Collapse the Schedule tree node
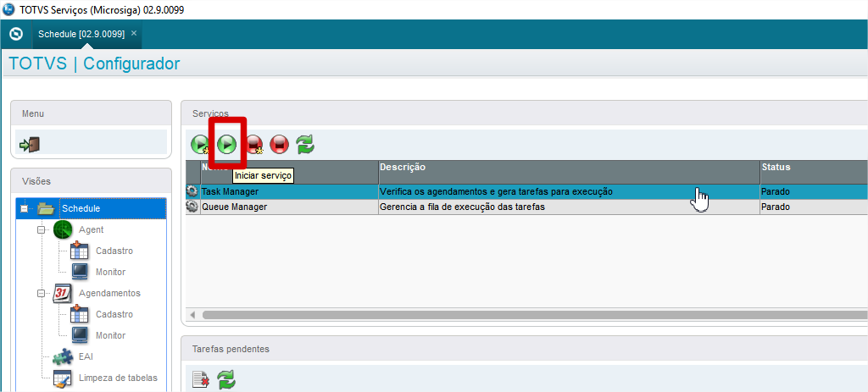 24,209
